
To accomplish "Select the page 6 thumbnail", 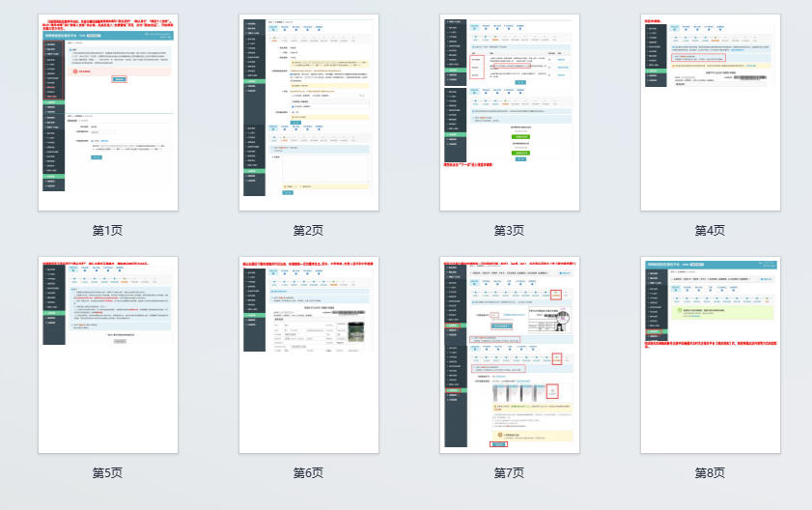I will click(309, 355).
